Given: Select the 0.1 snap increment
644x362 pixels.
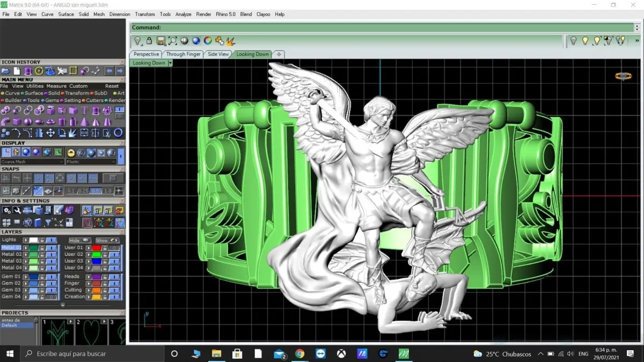Looking at the screenshot, I should (71, 191).
